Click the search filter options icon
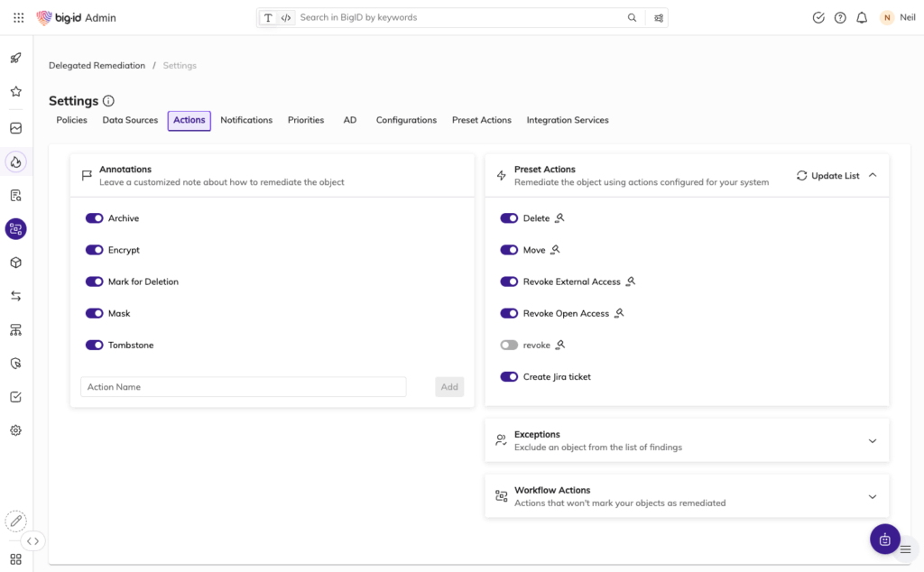 (659, 18)
